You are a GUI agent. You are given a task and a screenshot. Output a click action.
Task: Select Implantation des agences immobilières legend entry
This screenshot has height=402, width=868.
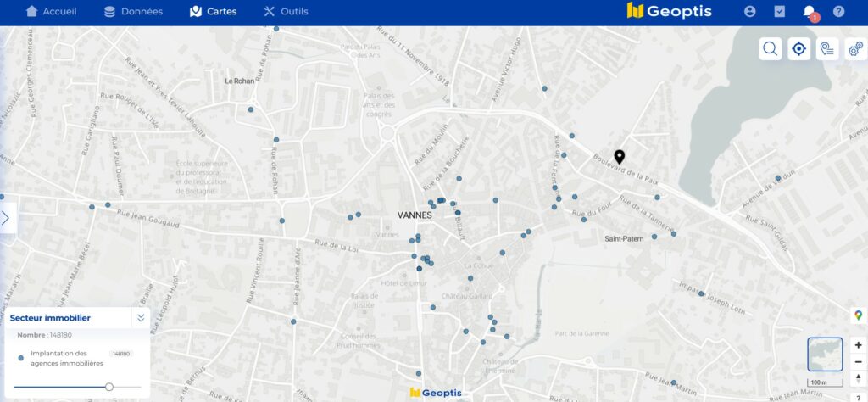(x=67, y=358)
